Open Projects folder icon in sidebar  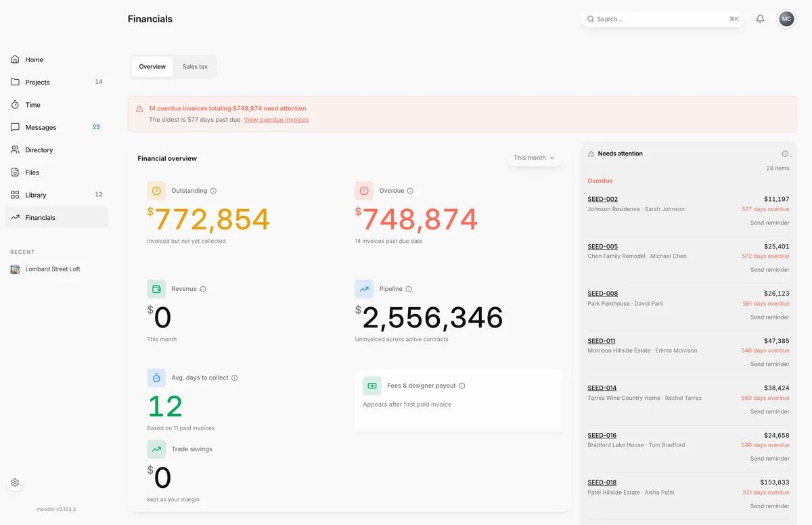pyautogui.click(x=15, y=82)
